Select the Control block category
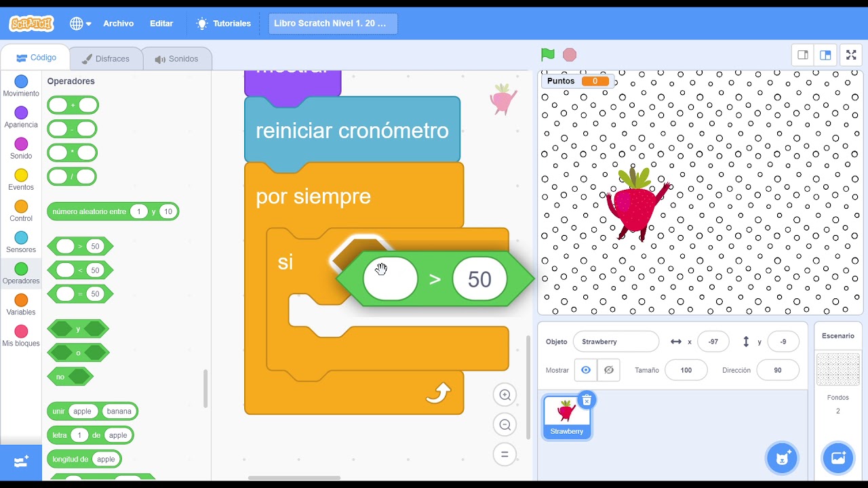868x488 pixels. pos(21,211)
